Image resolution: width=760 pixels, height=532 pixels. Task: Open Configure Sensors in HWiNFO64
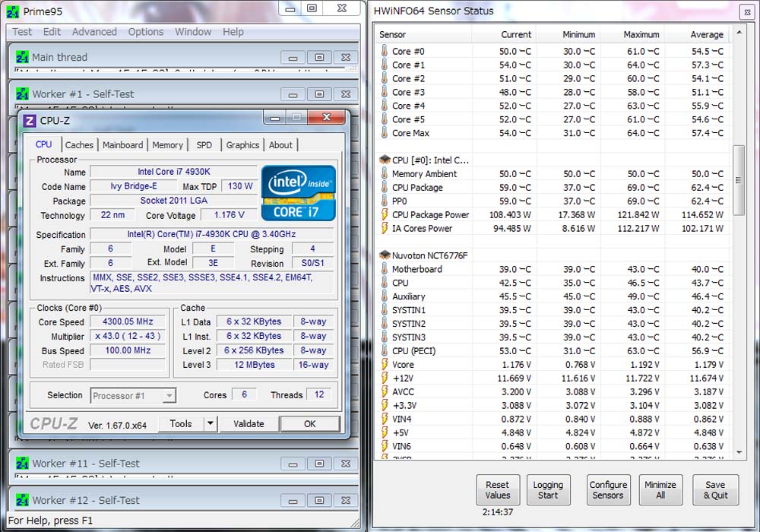(x=608, y=489)
